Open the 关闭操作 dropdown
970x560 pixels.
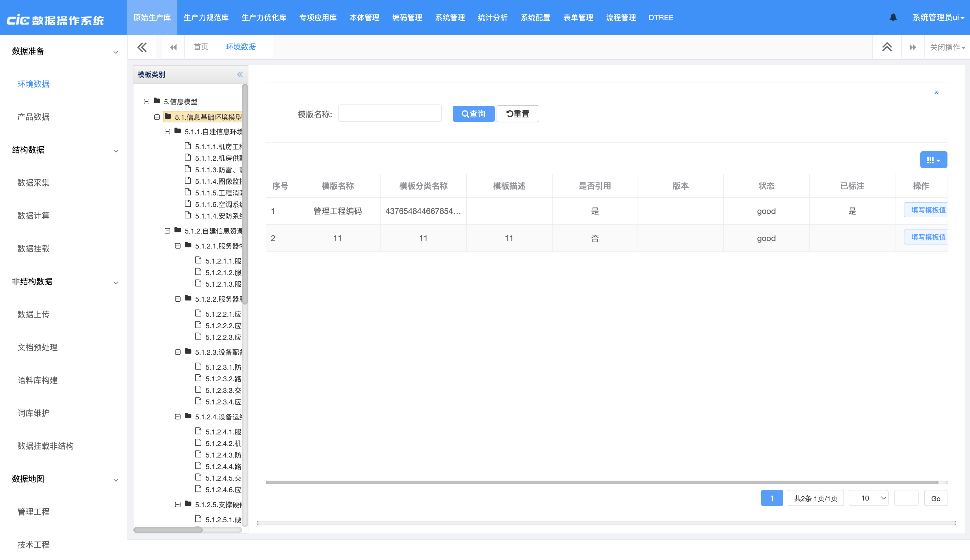pyautogui.click(x=947, y=47)
